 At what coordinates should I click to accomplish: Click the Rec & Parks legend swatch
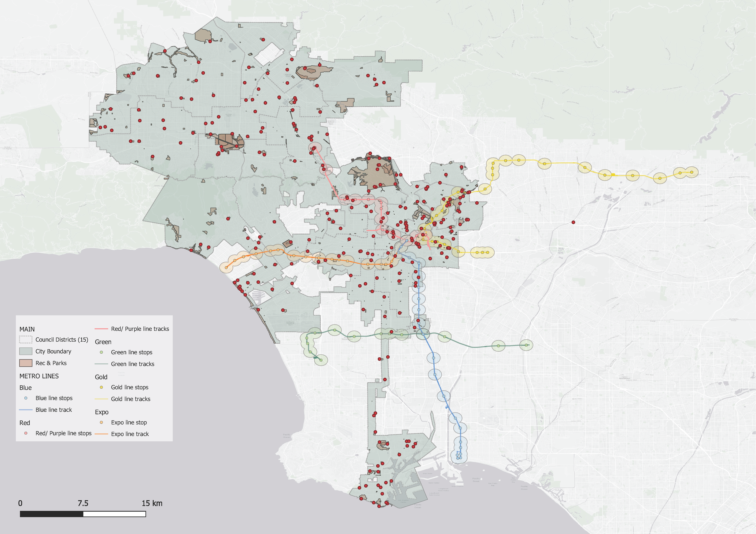(x=26, y=363)
